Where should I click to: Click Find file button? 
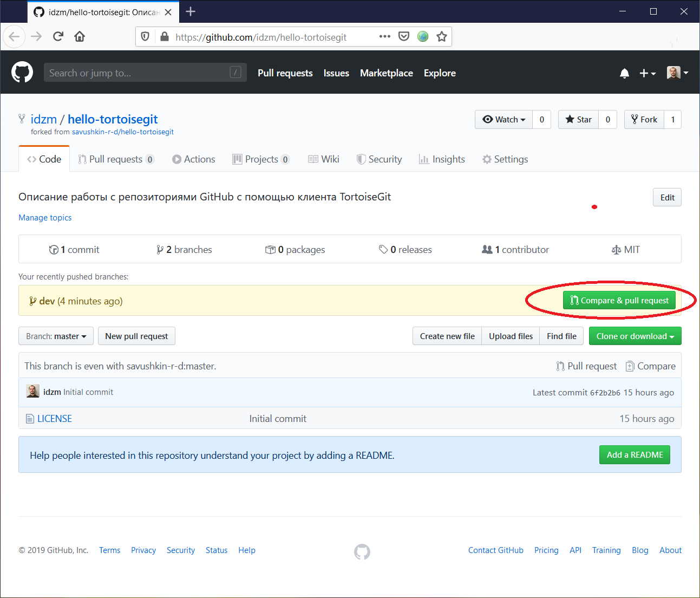[x=561, y=336]
